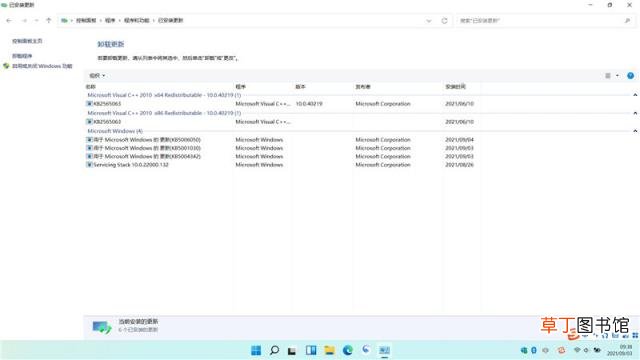This screenshot has width=640, height=360.
Task: Open 程序和功能 in the breadcrumb path
Action: click(137, 20)
